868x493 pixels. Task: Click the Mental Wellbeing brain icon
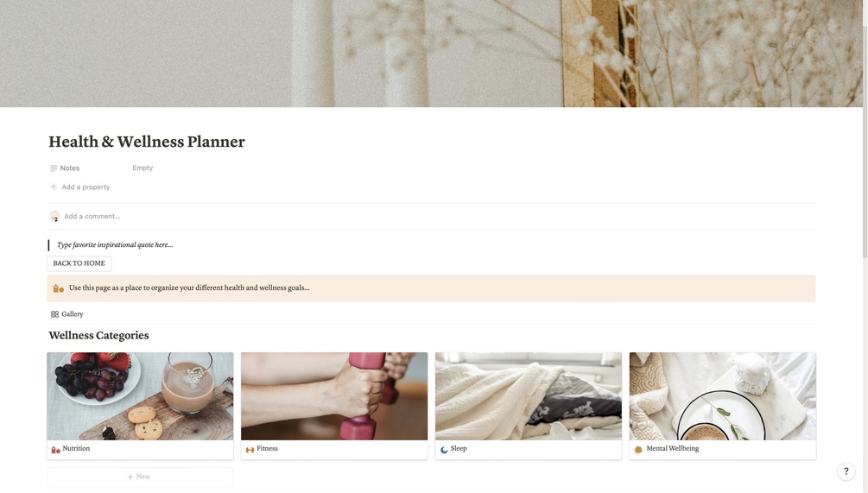point(638,450)
